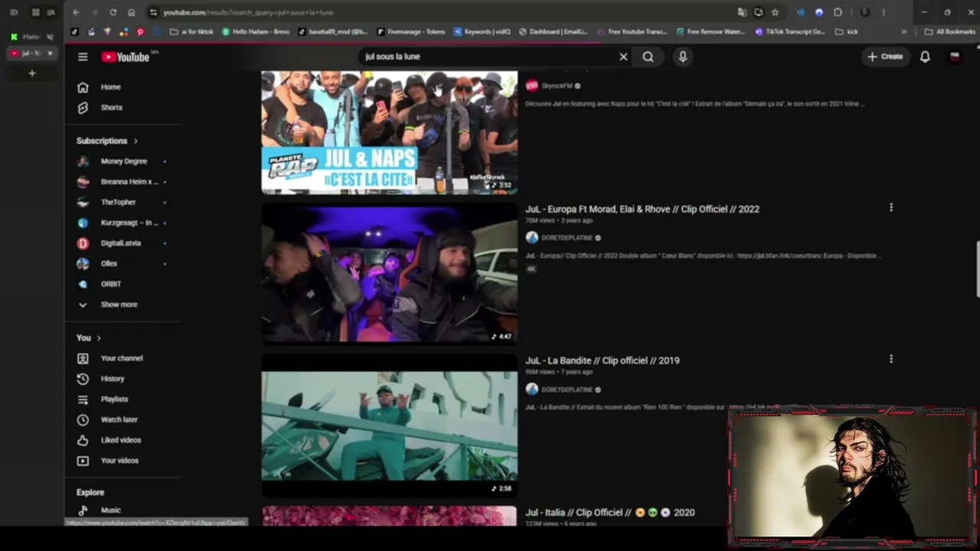Open the 'JuL - Europa Ft Morad' title
The height and width of the screenshot is (551, 980).
point(642,209)
